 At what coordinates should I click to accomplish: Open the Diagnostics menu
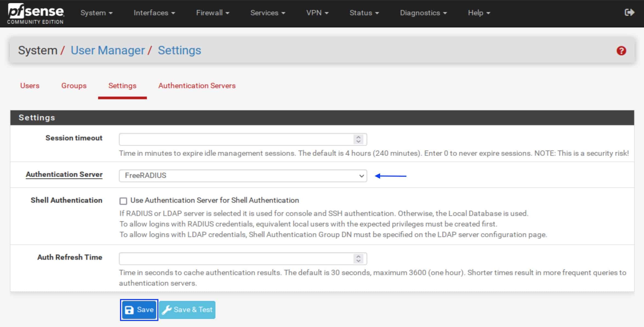tap(423, 13)
